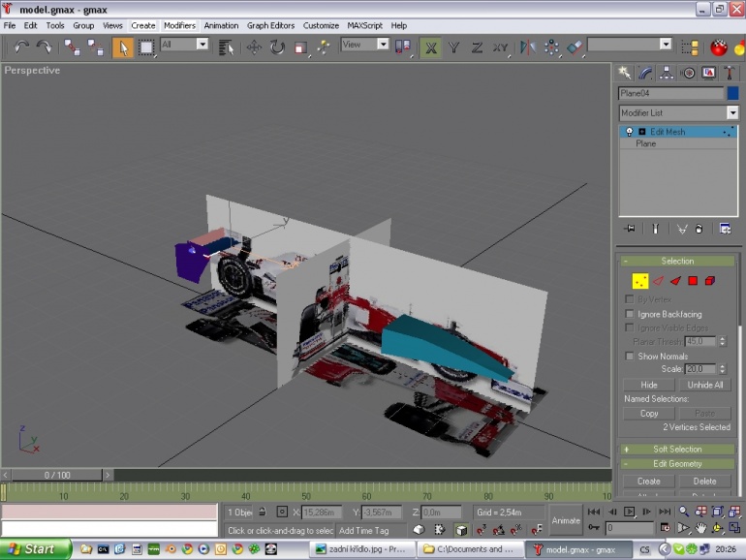Open the Customize menu
The height and width of the screenshot is (560, 746).
coord(321,26)
